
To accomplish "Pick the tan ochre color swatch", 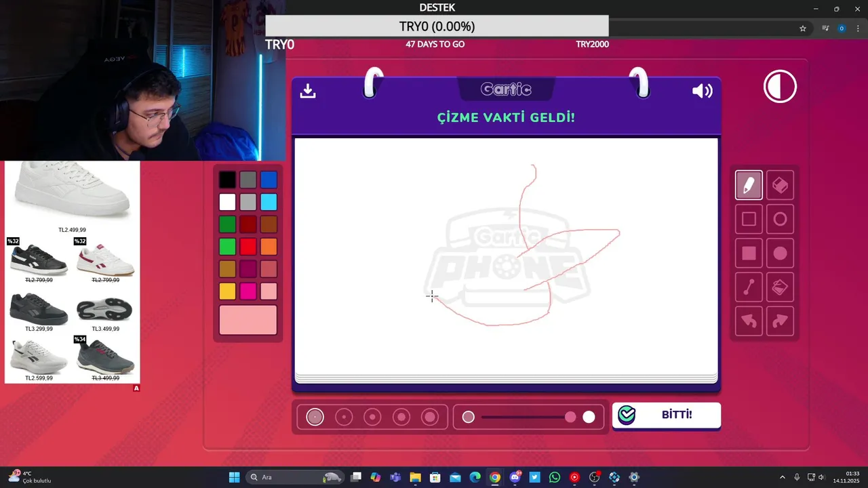I will 227,269.
